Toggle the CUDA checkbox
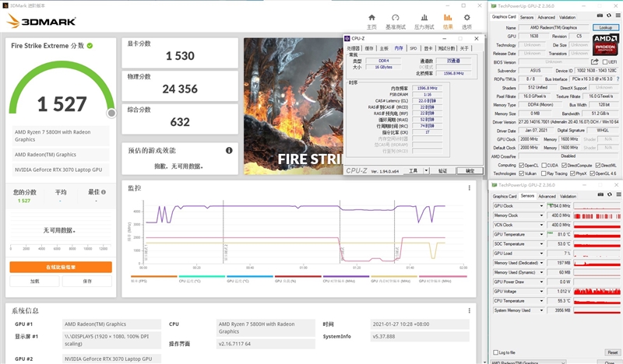623x364 pixels. pos(544,165)
